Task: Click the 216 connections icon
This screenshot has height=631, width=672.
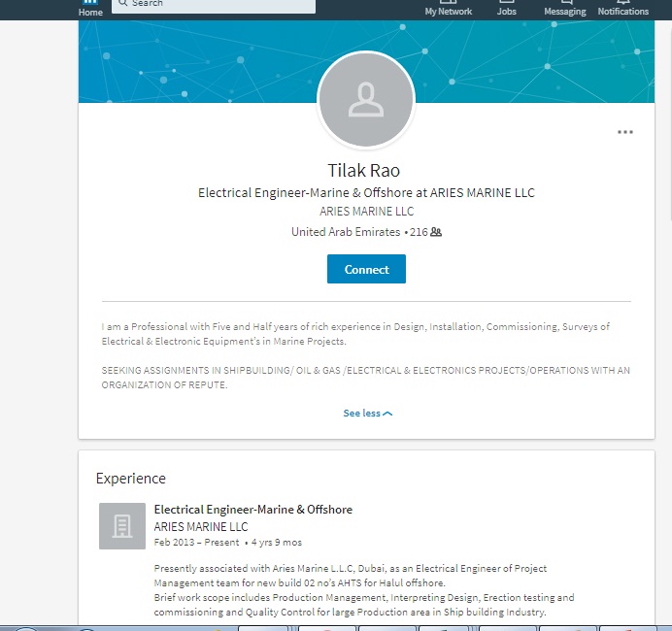Action: click(436, 232)
